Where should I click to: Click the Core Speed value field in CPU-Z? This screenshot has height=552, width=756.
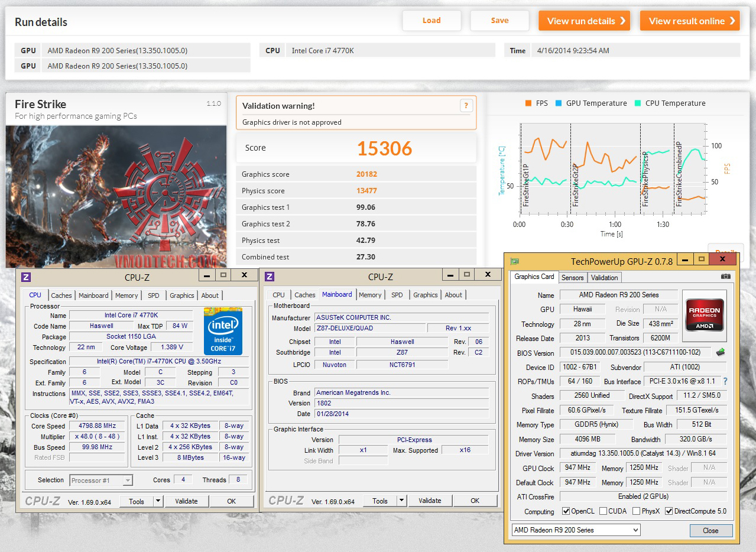(97, 426)
